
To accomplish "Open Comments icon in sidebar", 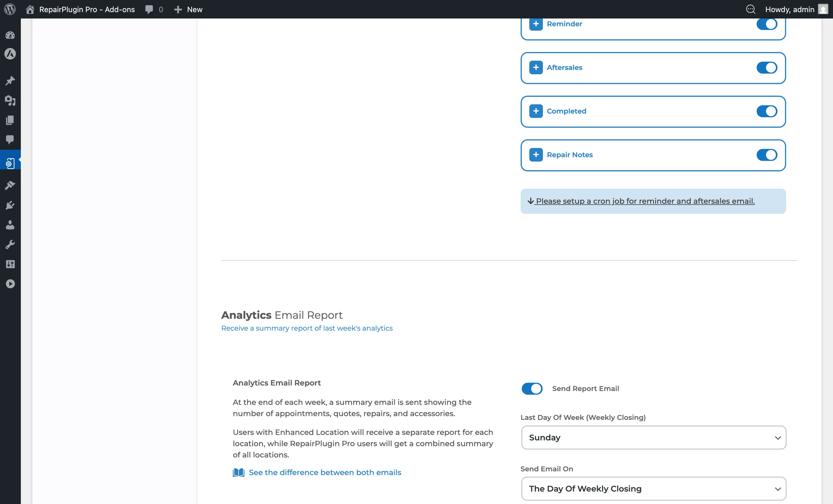I will (x=10, y=140).
